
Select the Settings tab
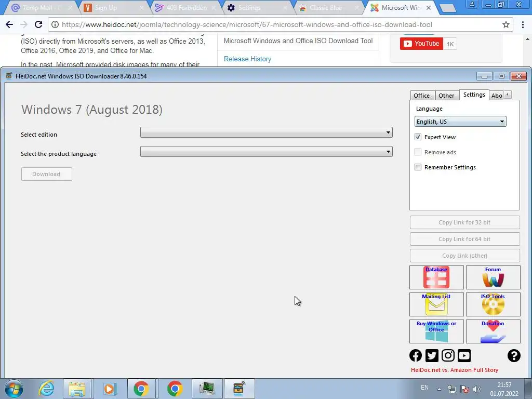tap(474, 95)
